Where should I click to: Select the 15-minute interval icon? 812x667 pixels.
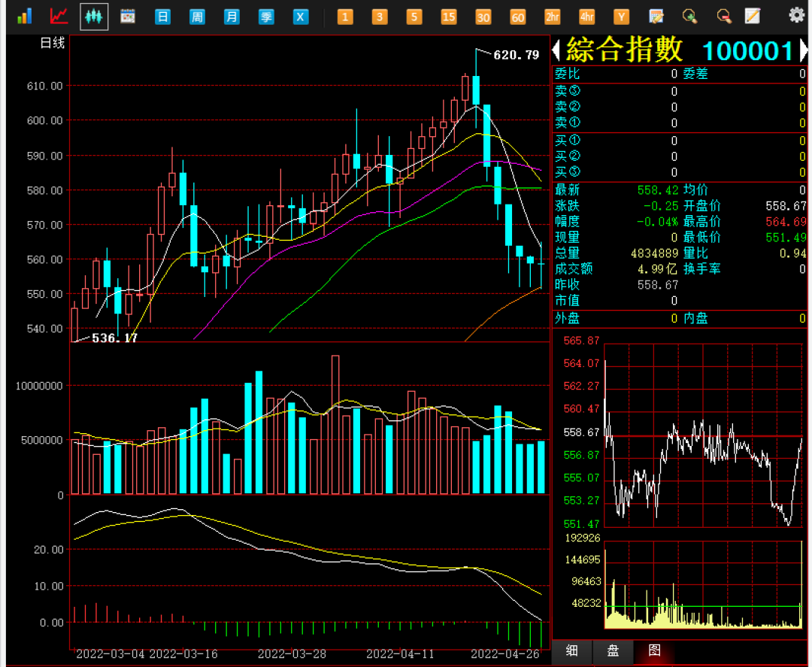pyautogui.click(x=448, y=17)
